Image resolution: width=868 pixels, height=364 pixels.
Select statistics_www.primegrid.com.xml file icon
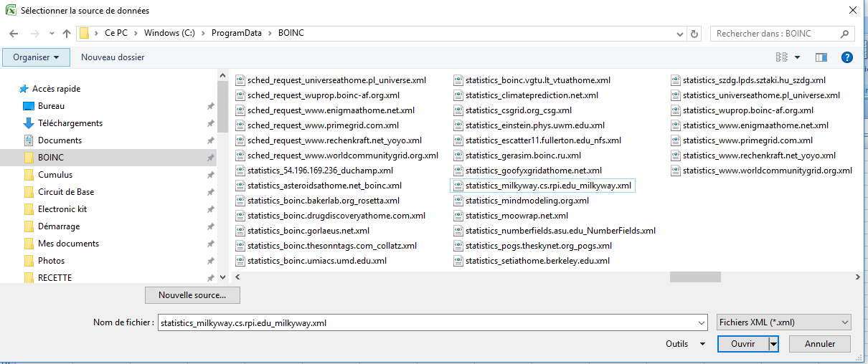(x=676, y=140)
